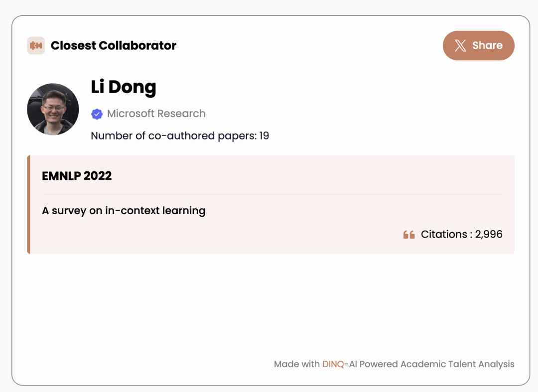Click the Closest Collaborator puzzle icon
538x392 pixels.
[36, 46]
